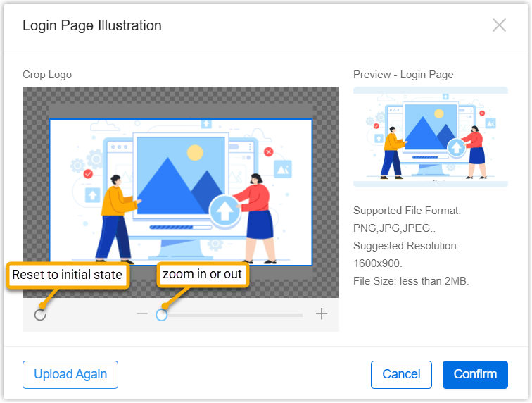The width and height of the screenshot is (532, 403).
Task: Click the "Preview - Login Page" heading
Action: [x=403, y=75]
